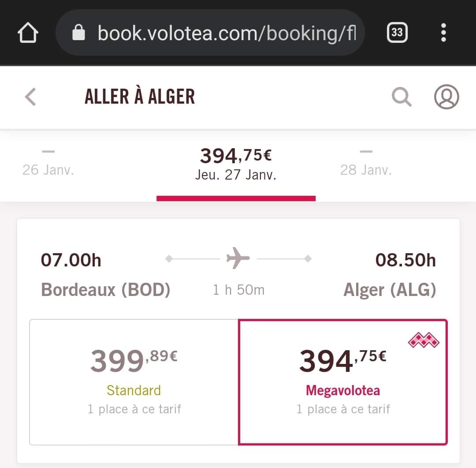Open the user account profile icon
The width and height of the screenshot is (476, 468).
click(x=446, y=97)
